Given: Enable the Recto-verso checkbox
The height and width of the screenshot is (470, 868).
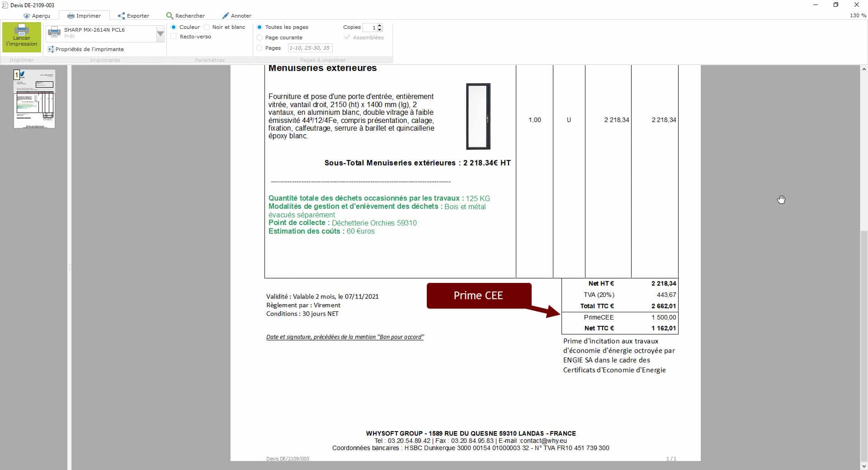Looking at the screenshot, I should [x=174, y=37].
